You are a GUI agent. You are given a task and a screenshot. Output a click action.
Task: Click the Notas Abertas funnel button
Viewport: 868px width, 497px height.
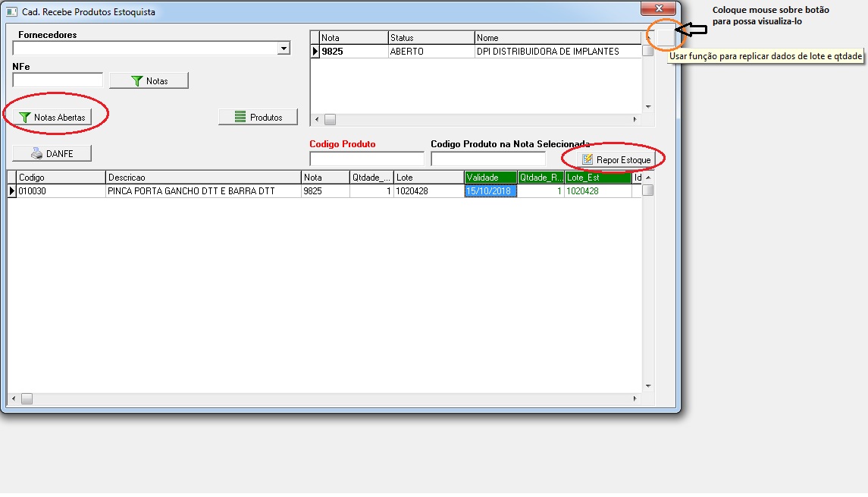[x=52, y=117]
